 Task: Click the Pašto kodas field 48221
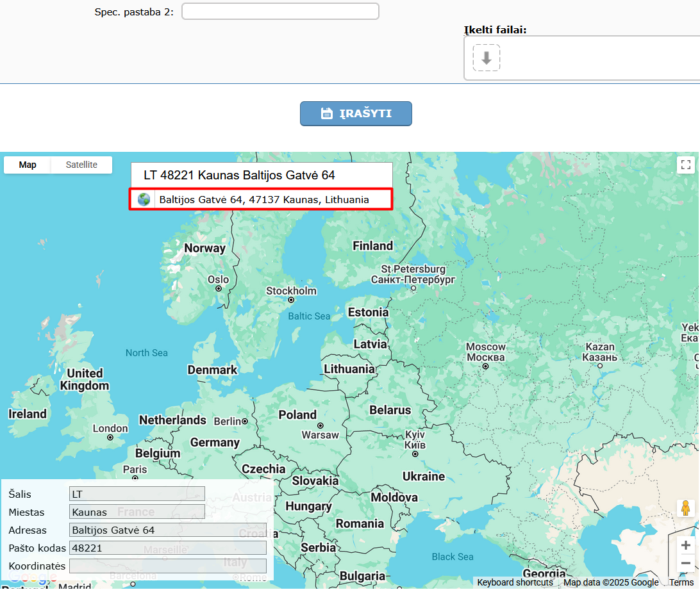[x=168, y=548]
